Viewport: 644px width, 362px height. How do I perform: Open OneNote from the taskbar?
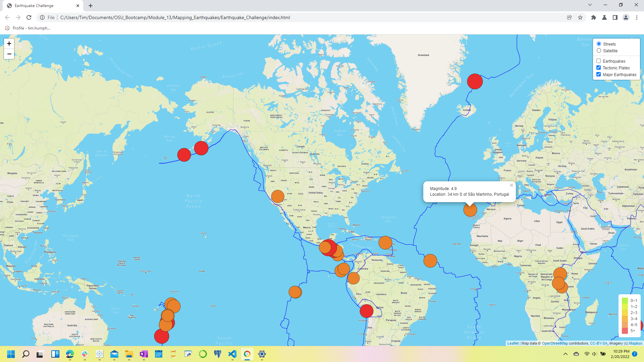click(x=144, y=354)
